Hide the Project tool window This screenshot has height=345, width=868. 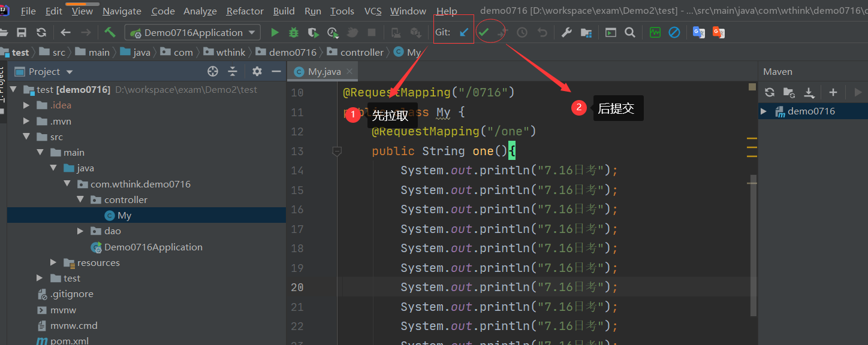[276, 71]
